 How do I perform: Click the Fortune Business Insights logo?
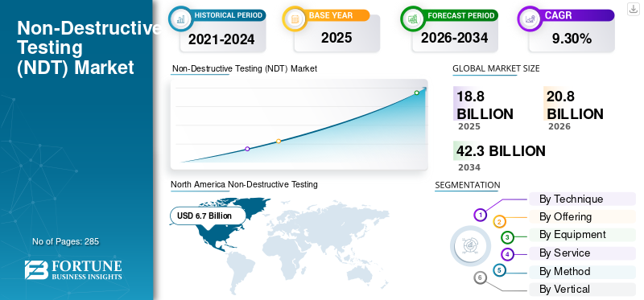[73, 269]
